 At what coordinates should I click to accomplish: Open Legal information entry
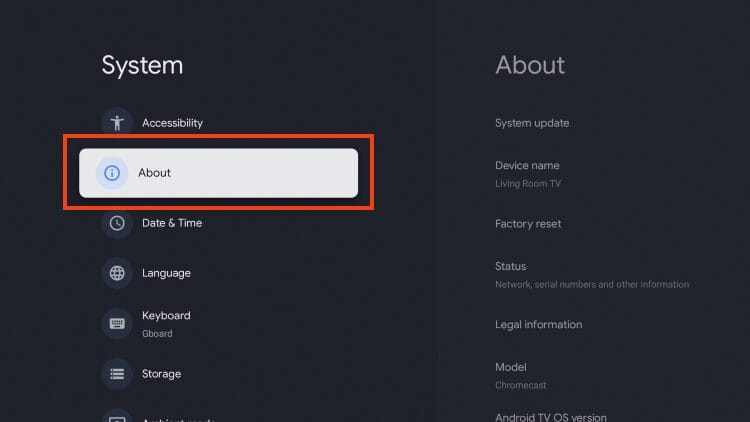pos(538,324)
